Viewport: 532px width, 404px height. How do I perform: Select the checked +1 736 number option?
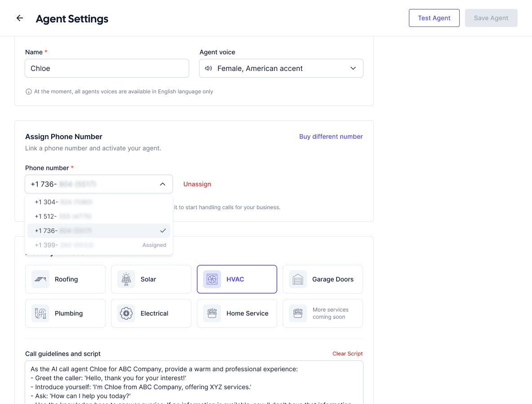click(x=99, y=231)
